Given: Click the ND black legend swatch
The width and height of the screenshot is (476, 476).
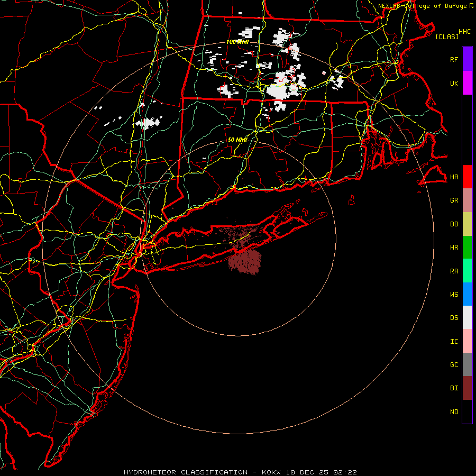Looking at the screenshot, I should 467,411.
